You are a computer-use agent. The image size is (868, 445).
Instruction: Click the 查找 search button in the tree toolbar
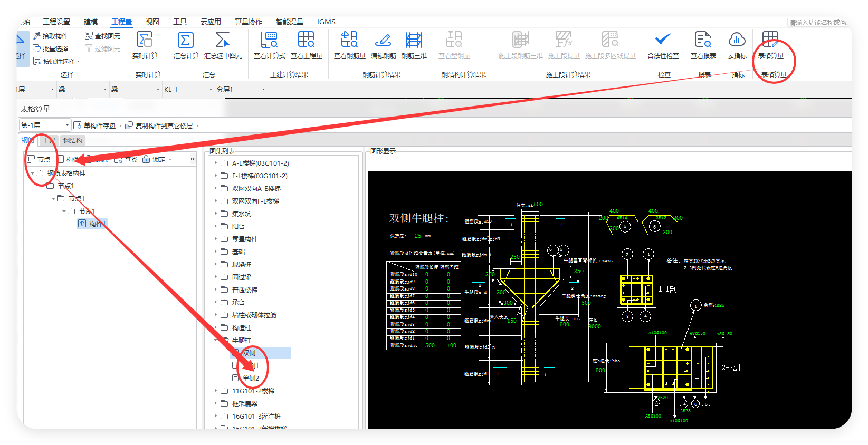click(126, 159)
